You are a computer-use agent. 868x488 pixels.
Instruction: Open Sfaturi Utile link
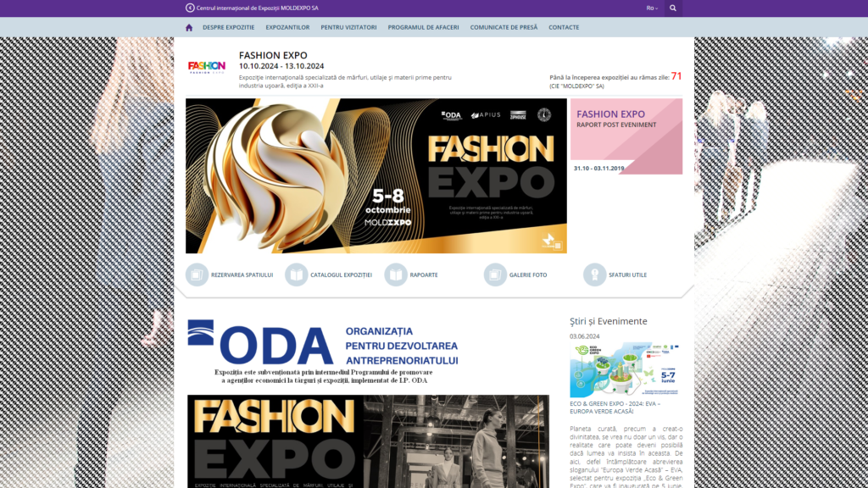(x=628, y=275)
